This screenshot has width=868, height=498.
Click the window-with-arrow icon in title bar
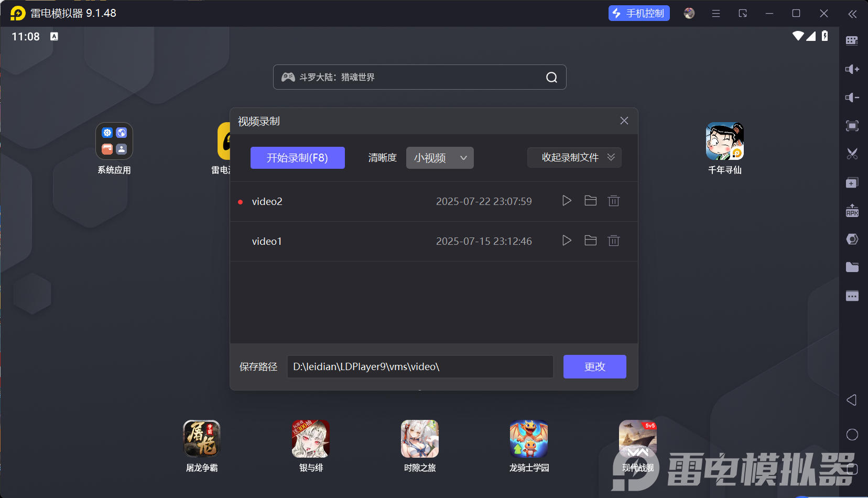click(x=743, y=13)
